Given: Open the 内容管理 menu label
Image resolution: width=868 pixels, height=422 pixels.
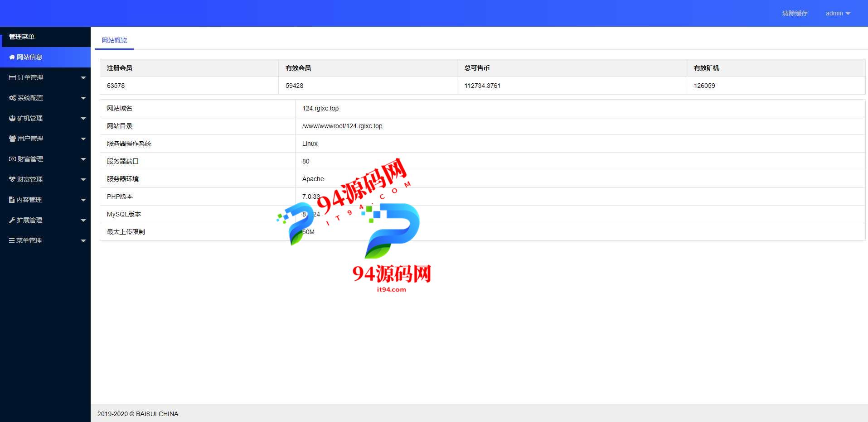Looking at the screenshot, I should coord(29,200).
